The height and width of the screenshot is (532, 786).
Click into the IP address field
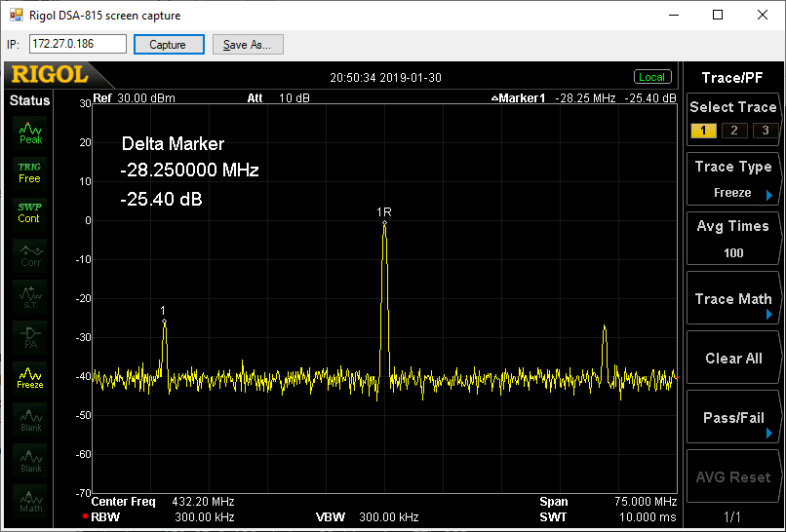pos(78,44)
